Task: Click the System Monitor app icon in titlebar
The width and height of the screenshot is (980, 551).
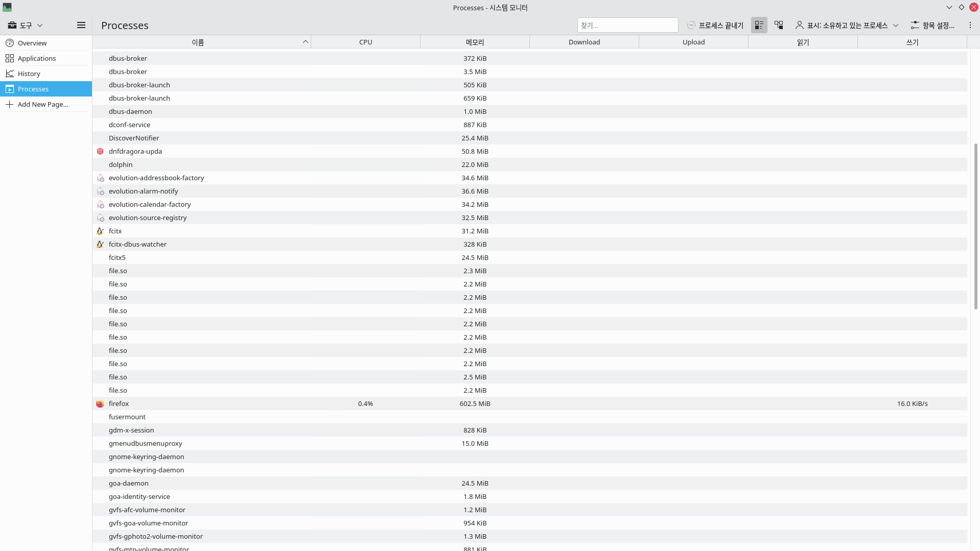Action: tap(7, 7)
